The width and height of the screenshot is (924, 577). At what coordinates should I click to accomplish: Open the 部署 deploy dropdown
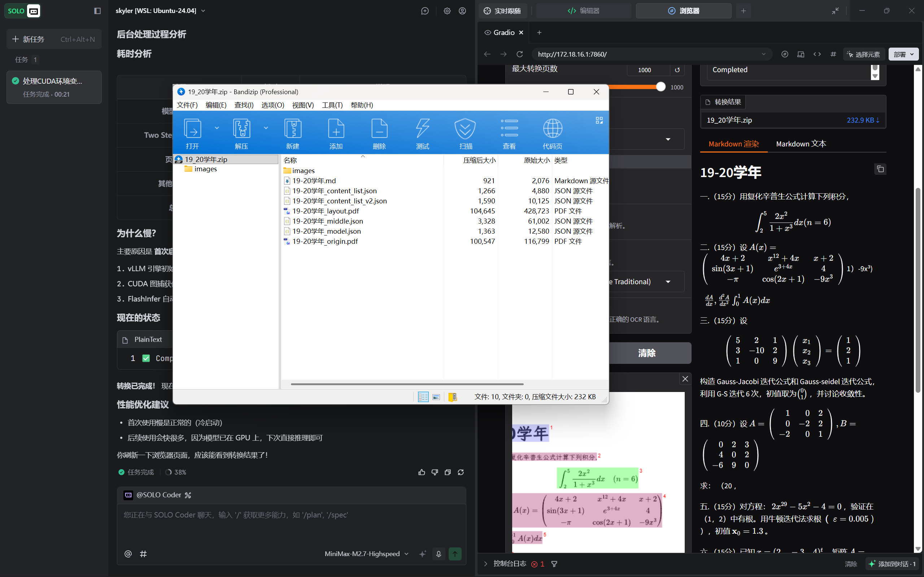[x=903, y=54]
